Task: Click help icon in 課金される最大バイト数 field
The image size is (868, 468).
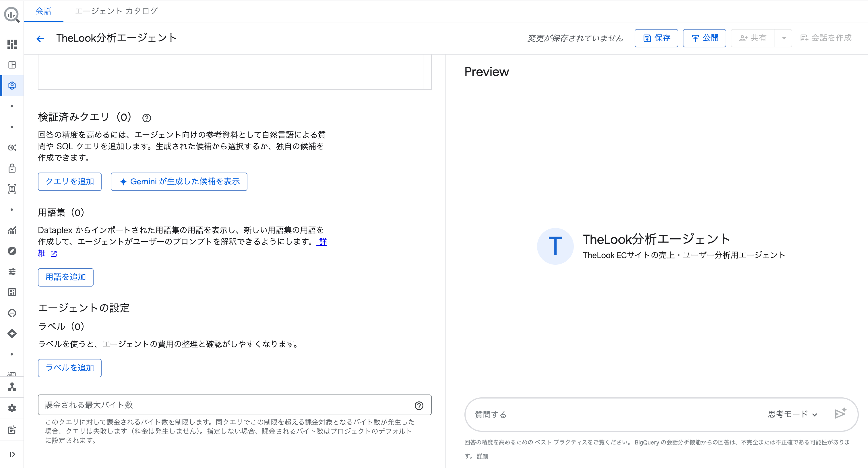Action: point(419,406)
